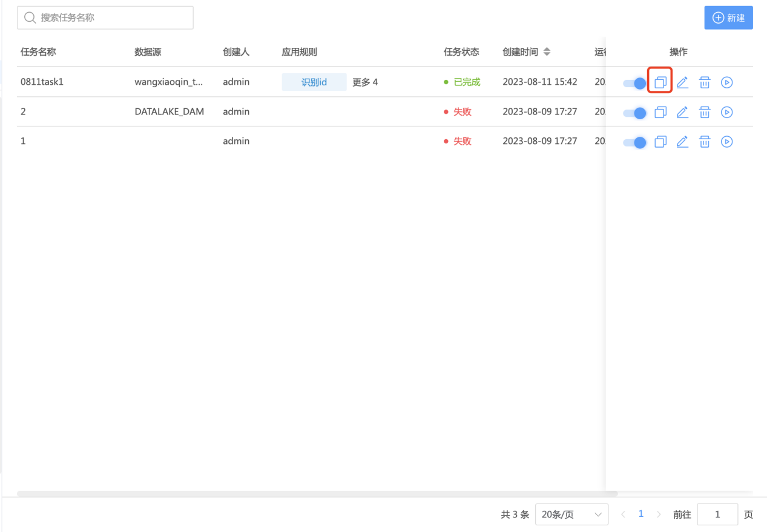This screenshot has height=532, width=767.
Task: Go to next page arrow
Action: [x=659, y=514]
